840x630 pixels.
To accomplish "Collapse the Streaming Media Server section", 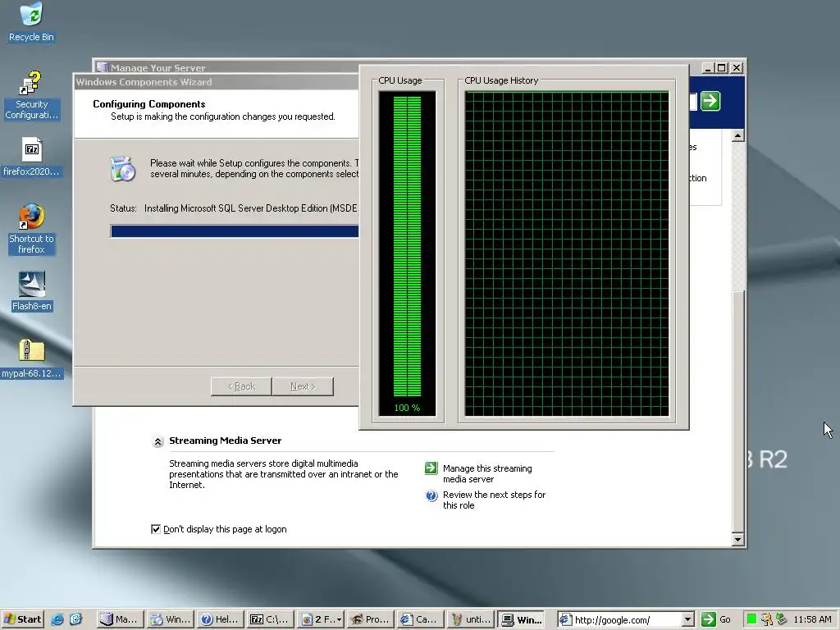I will click(157, 441).
